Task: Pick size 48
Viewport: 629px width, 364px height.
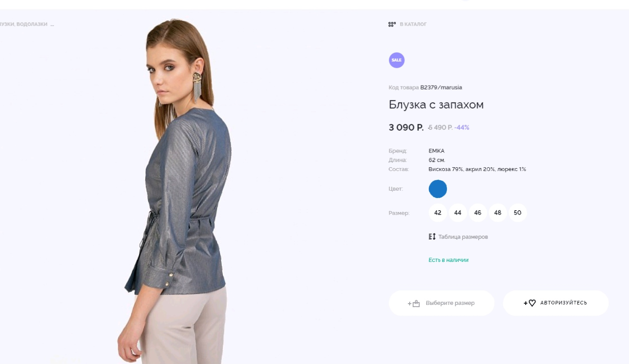Action: click(498, 213)
